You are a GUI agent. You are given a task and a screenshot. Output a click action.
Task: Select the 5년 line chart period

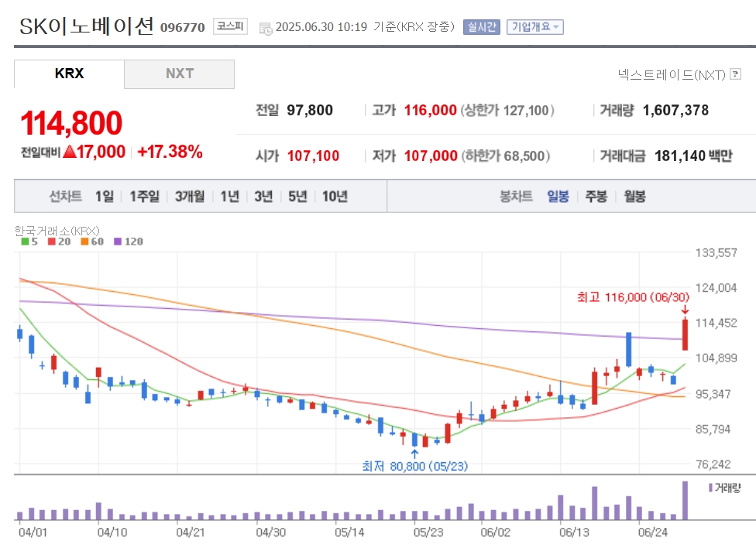tap(297, 196)
